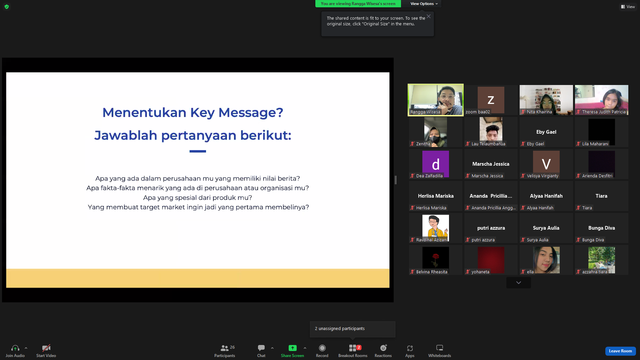Open audio options arrow beside Join Audio
The width and height of the screenshot is (640, 360).
click(26, 348)
